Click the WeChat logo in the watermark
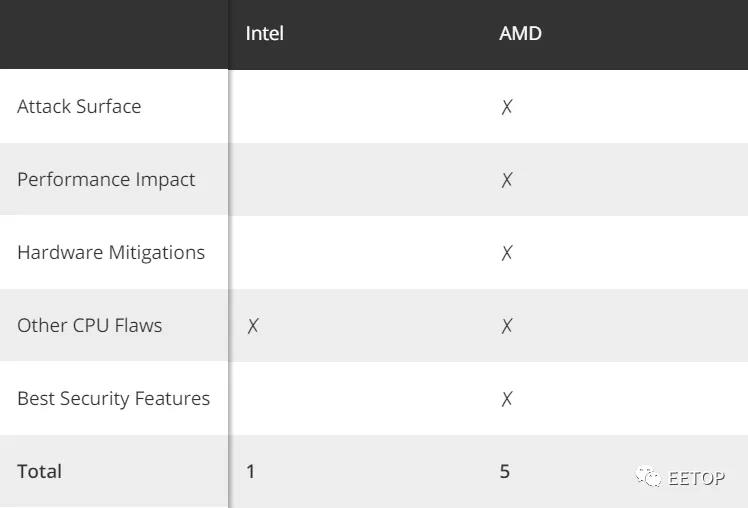The height and width of the screenshot is (508, 748). point(648,477)
